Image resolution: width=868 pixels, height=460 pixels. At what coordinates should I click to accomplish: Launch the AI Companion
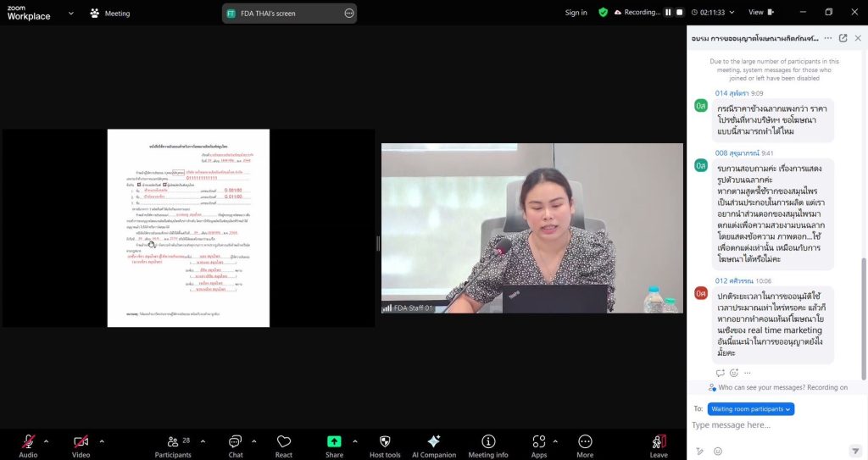coord(434,441)
